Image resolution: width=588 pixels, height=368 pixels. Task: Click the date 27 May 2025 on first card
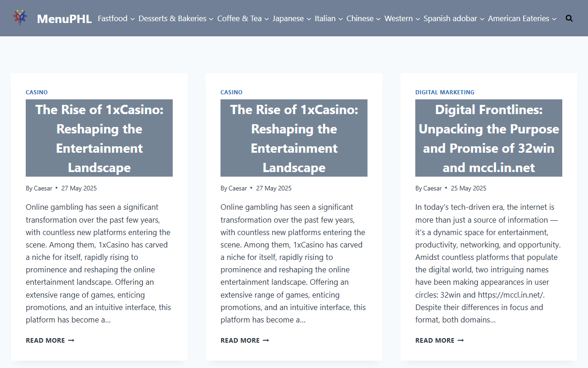pyautogui.click(x=79, y=188)
